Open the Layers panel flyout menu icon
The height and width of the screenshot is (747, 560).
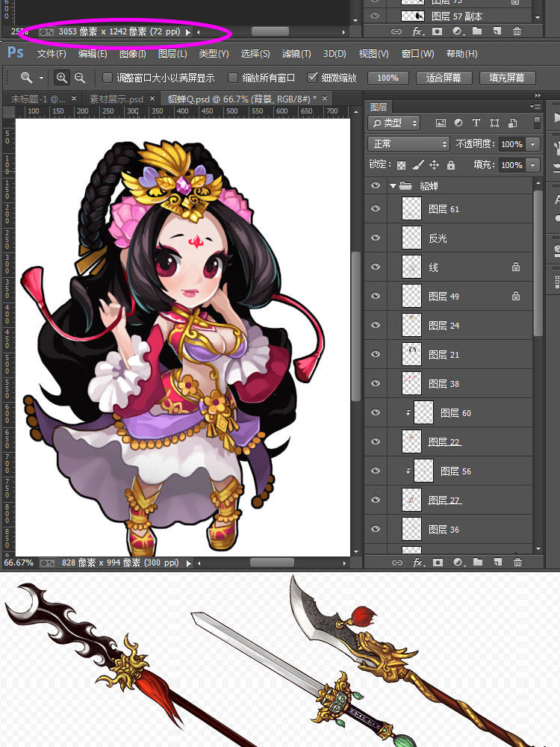[535, 106]
